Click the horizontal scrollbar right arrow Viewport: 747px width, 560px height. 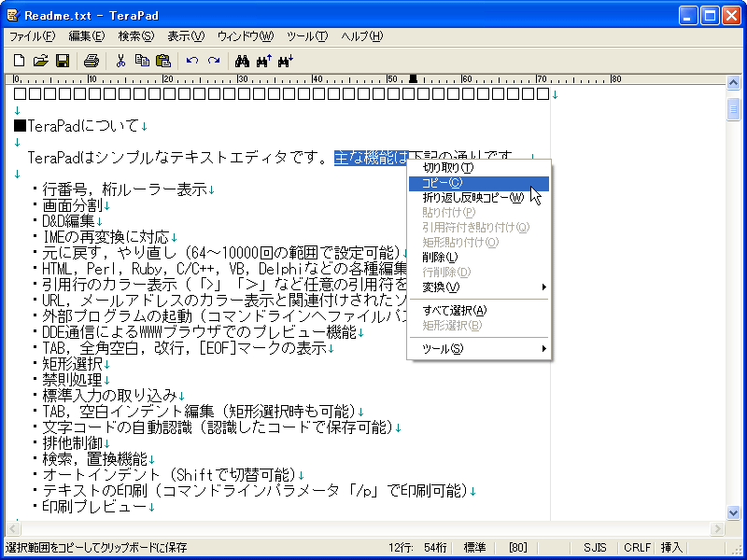[x=717, y=528]
